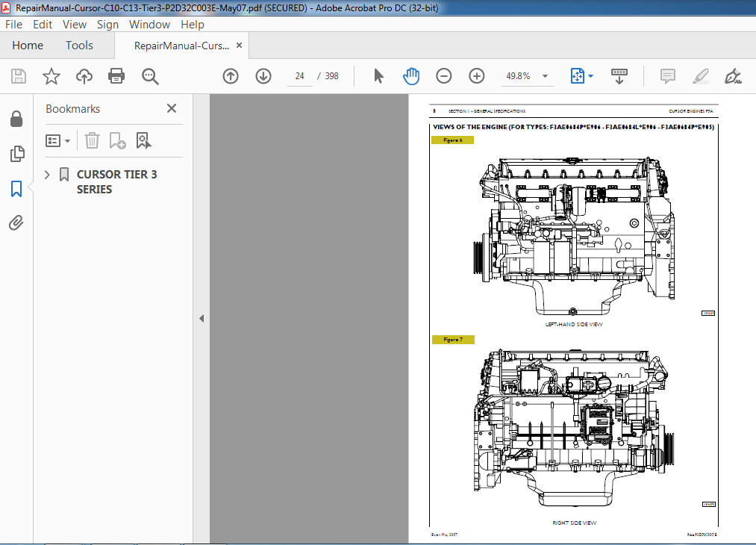The height and width of the screenshot is (545, 756).
Task: Click the LEFT-HAND SIDE VIEW caption
Action: [x=574, y=324]
